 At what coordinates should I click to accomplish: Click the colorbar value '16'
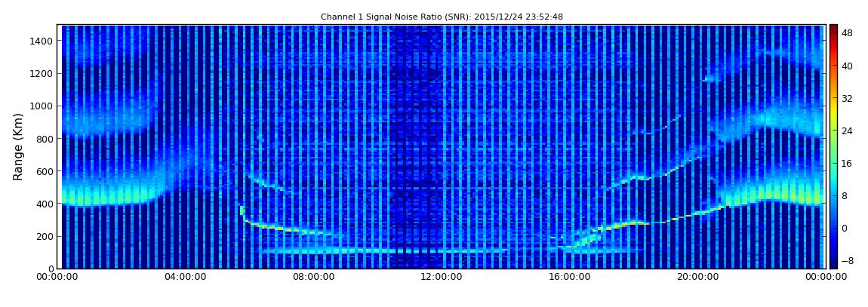[x=847, y=163]
